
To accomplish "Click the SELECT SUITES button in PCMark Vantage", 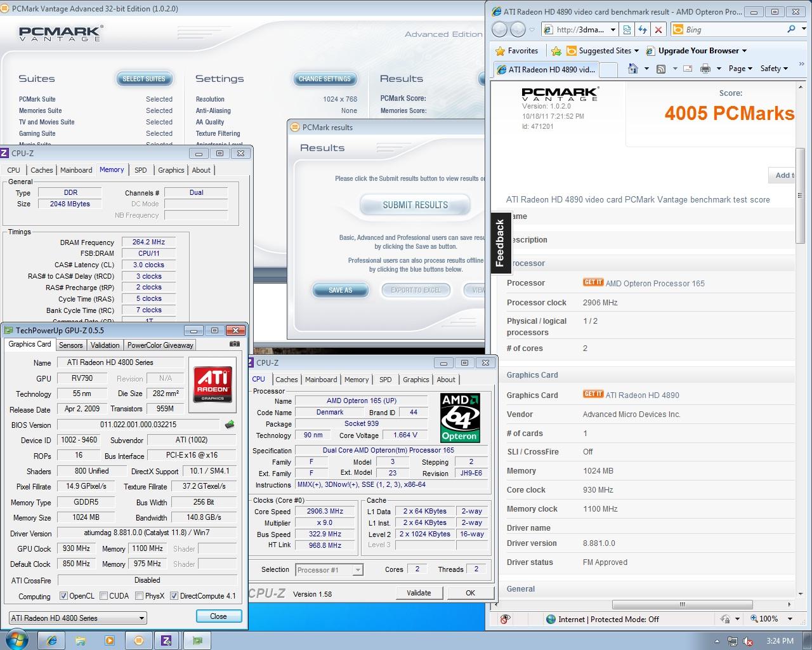I will [144, 79].
